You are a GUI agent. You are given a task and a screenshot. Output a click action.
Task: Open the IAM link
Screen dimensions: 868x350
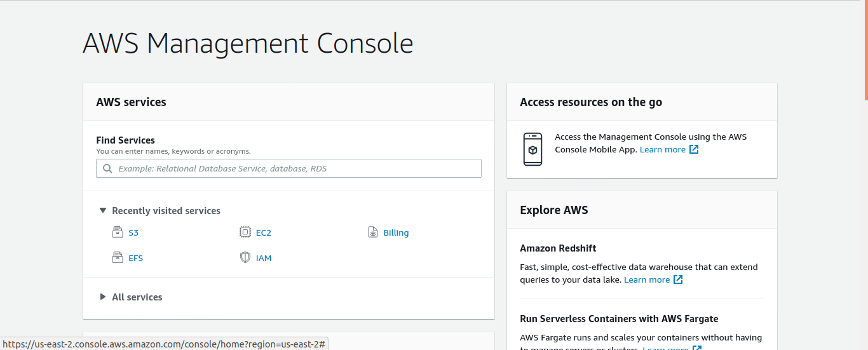tap(264, 258)
